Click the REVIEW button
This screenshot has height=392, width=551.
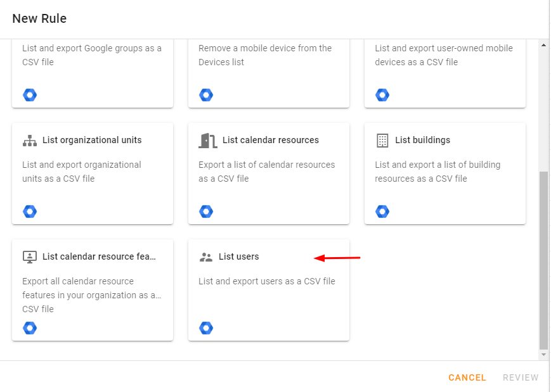coord(521,377)
